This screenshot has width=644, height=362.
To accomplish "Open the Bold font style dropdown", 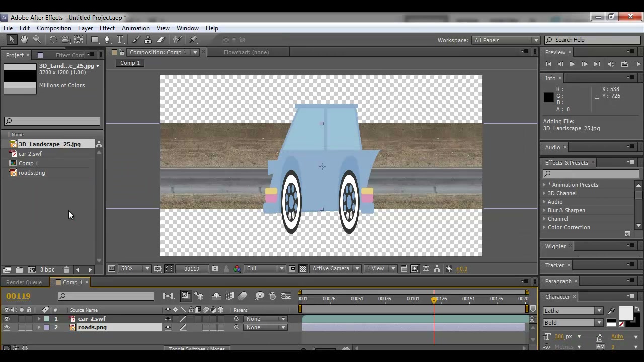I will [x=573, y=323].
